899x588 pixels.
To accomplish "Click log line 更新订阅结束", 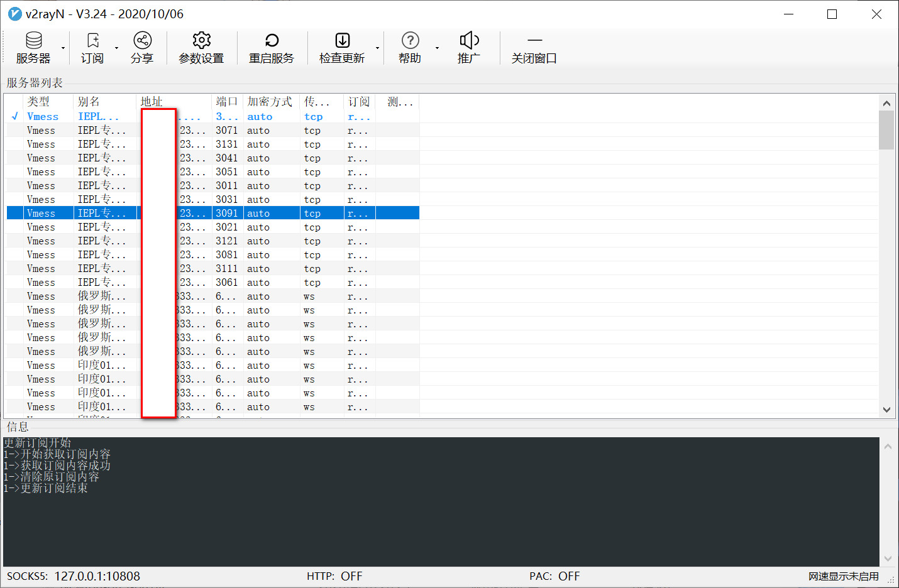I will (x=45, y=488).
